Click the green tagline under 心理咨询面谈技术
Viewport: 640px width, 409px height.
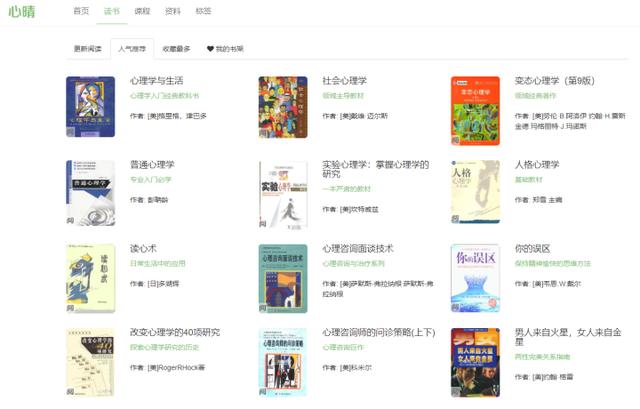tap(353, 264)
